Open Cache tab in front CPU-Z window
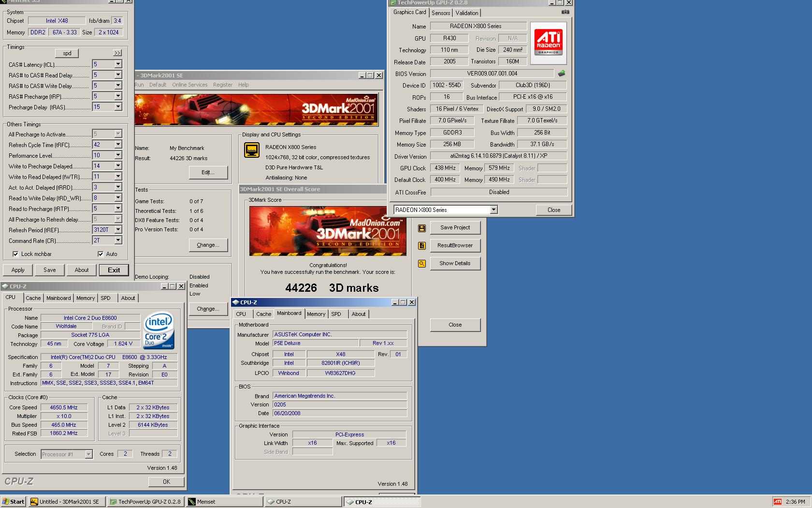This screenshot has height=508, width=812. tap(263, 314)
